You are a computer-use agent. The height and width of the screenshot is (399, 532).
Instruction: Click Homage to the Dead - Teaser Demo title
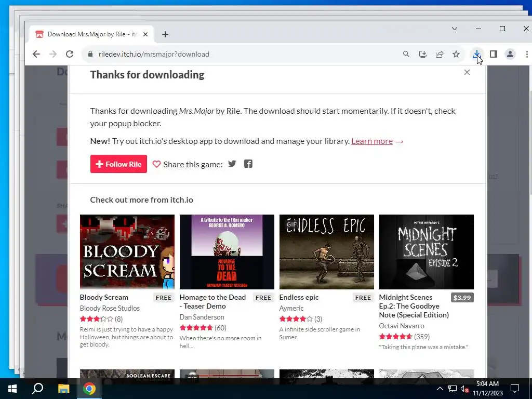tap(212, 302)
